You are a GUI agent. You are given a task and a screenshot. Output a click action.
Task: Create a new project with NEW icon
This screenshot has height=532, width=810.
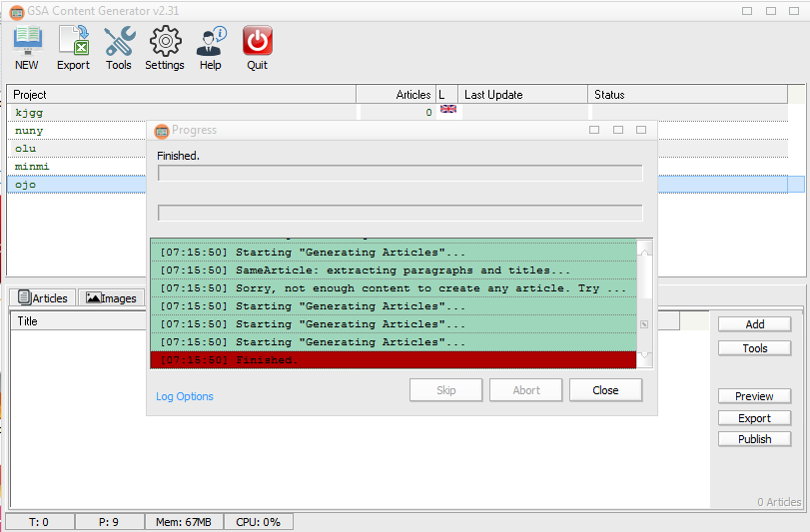(27, 48)
